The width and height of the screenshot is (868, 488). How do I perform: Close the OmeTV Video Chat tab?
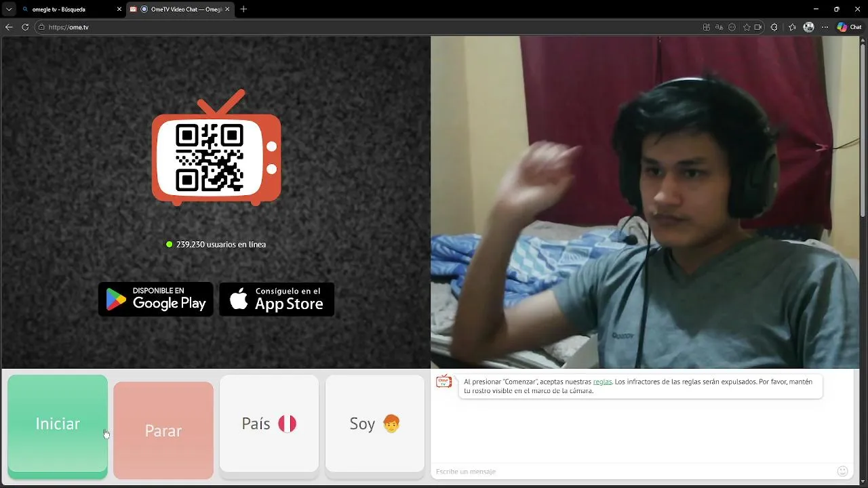(x=227, y=9)
